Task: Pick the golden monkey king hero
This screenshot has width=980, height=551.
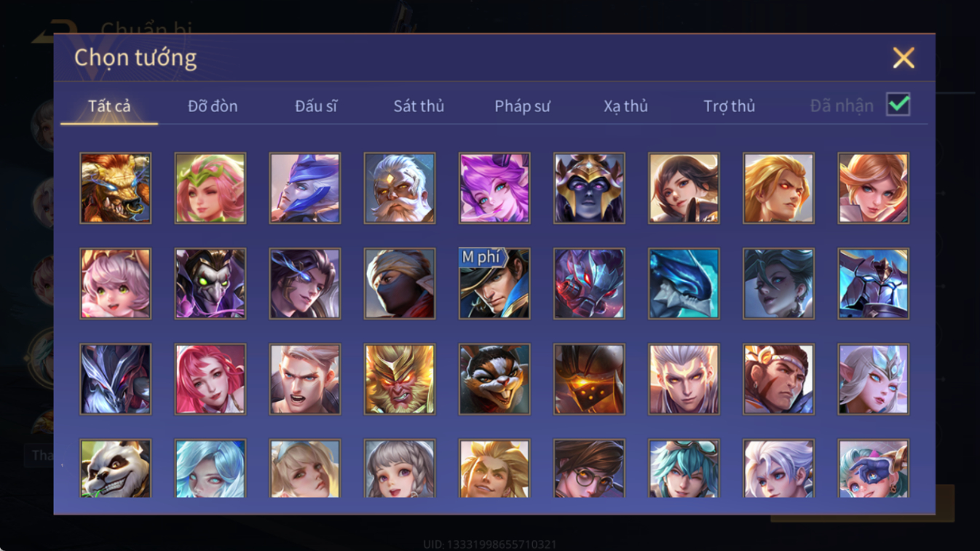Action: click(x=400, y=379)
